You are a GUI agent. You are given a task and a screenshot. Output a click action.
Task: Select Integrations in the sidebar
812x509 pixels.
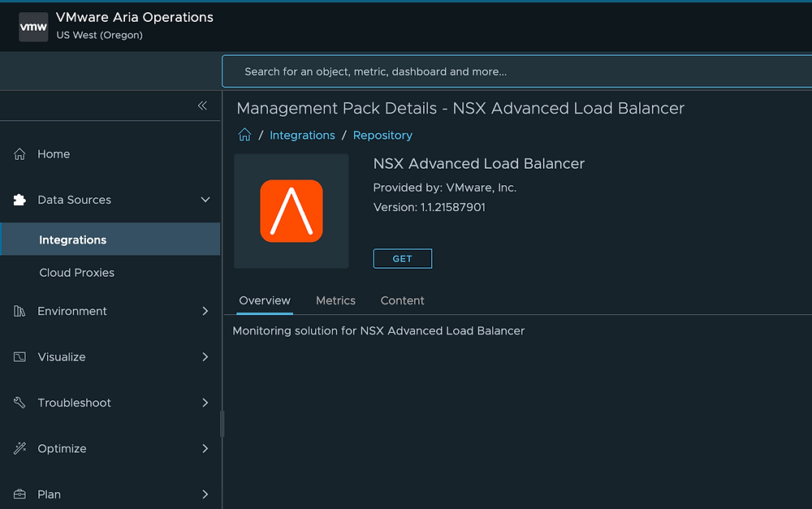coord(110,239)
